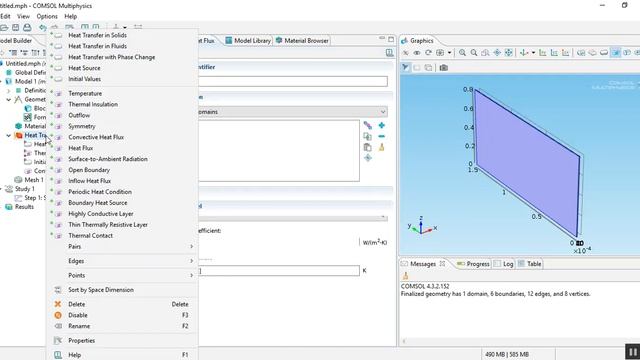640x360 pixels.
Task: Click the save file toolbar icon
Action: pos(16,28)
